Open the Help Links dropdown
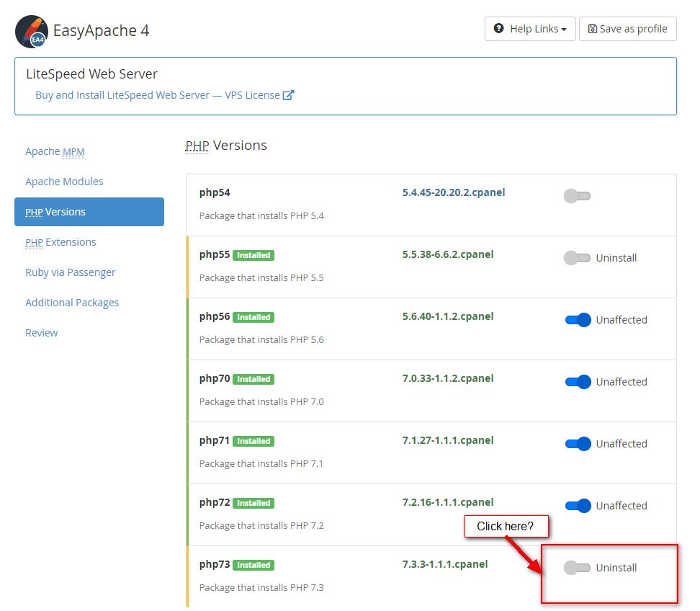The width and height of the screenshot is (700, 611). 530,29
